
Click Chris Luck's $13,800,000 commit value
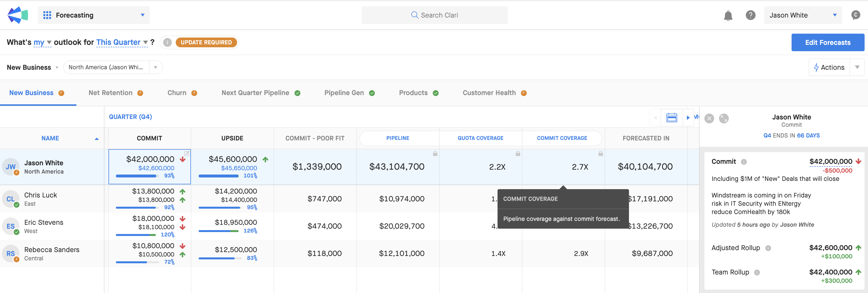coord(153,191)
